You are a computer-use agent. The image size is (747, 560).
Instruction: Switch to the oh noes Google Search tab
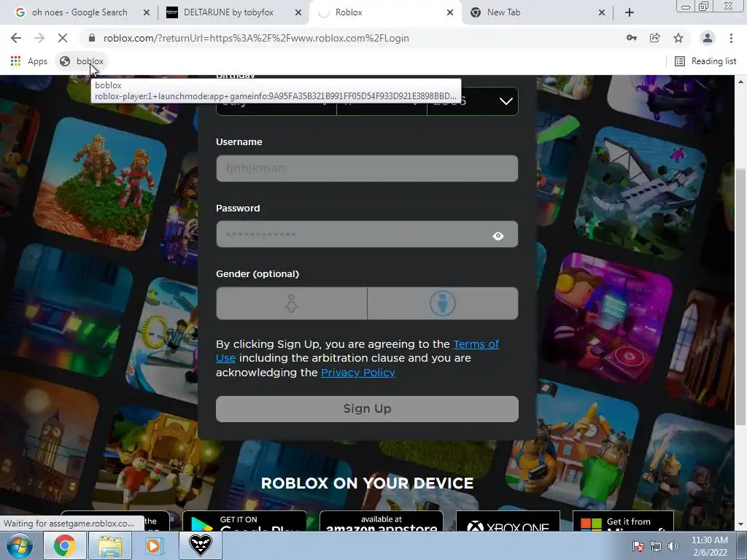tap(80, 12)
